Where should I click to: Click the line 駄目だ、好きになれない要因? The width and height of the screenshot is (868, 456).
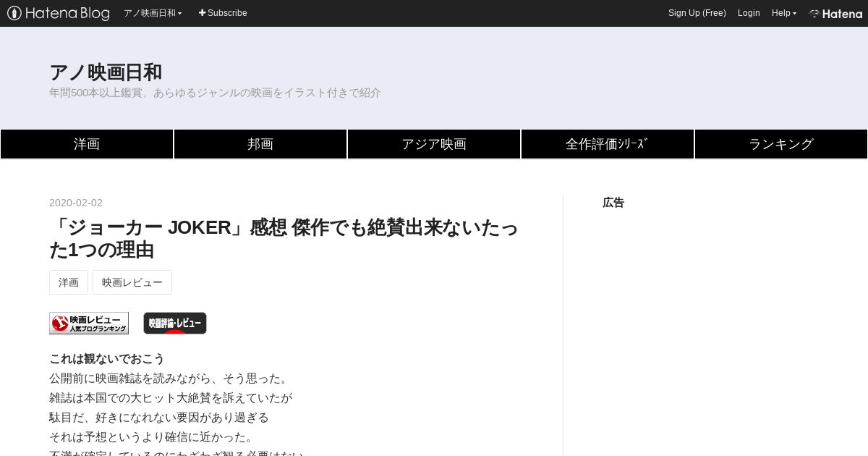(159, 418)
